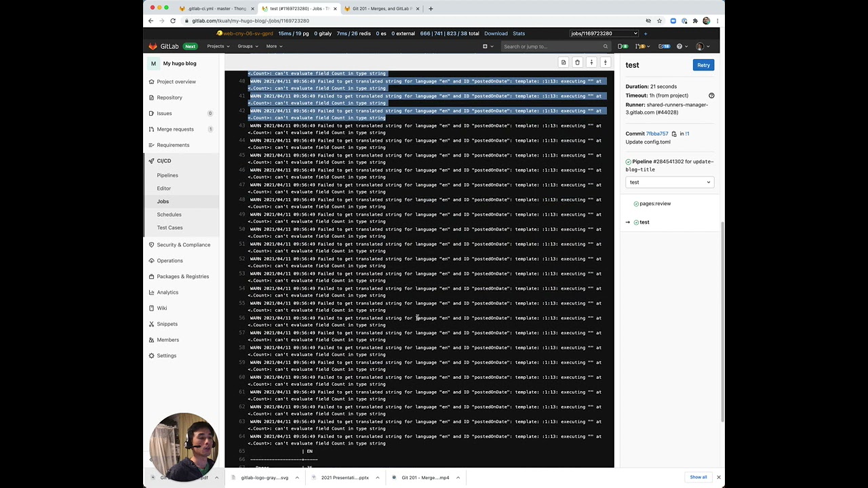Screen dimensions: 868x488
Task: Close the test job browser tab
Action: pos(335,9)
